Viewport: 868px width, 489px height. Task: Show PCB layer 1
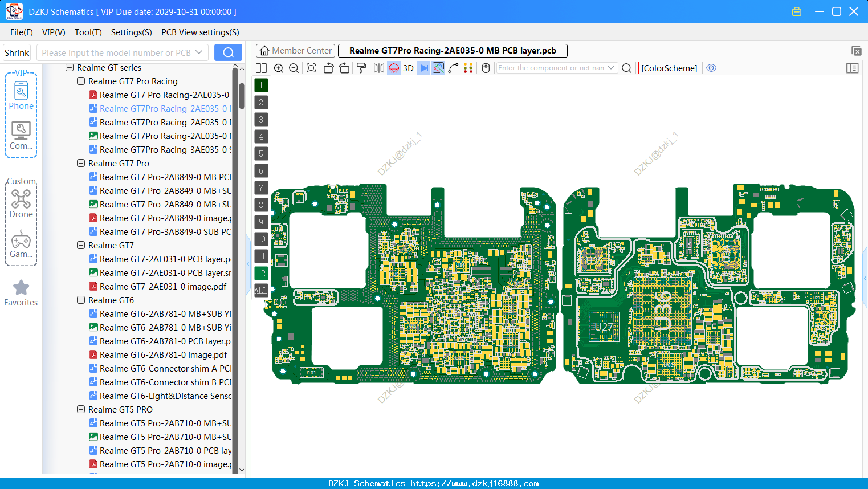tap(261, 85)
